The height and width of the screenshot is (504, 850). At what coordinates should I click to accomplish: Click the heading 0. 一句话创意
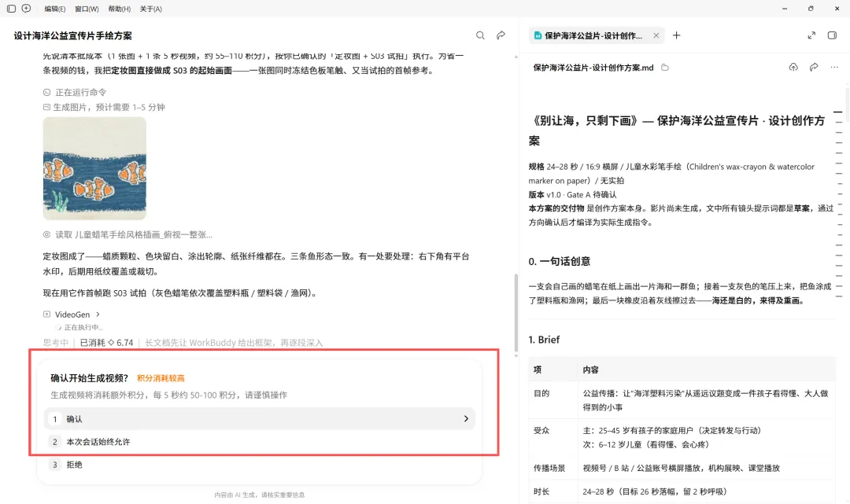(x=560, y=261)
